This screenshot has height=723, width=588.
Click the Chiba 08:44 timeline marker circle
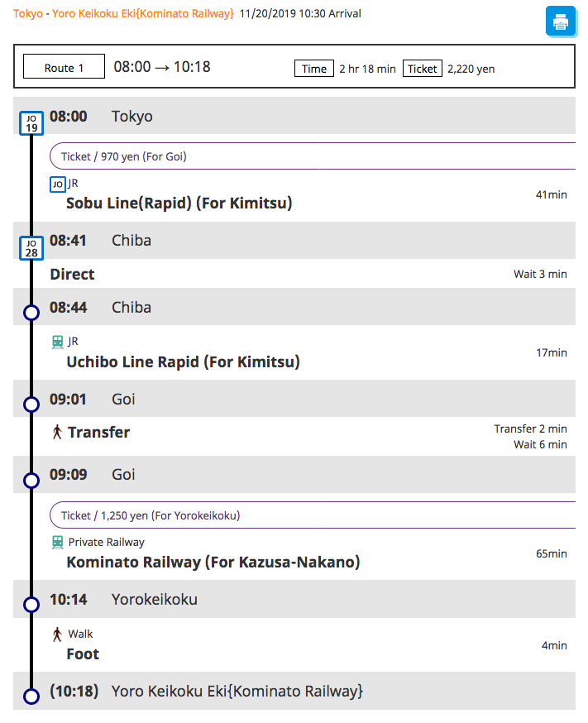(31, 313)
